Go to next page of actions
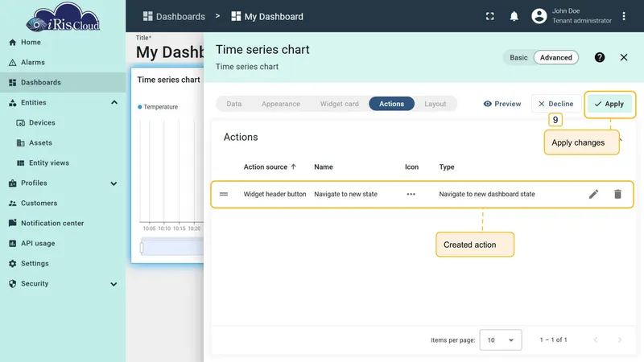The width and height of the screenshot is (644, 362). tap(620, 339)
